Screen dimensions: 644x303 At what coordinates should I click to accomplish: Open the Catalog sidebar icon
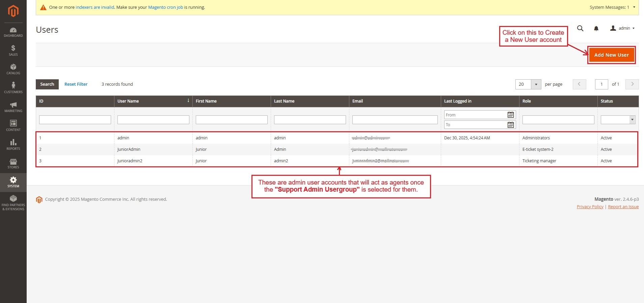tap(13, 69)
